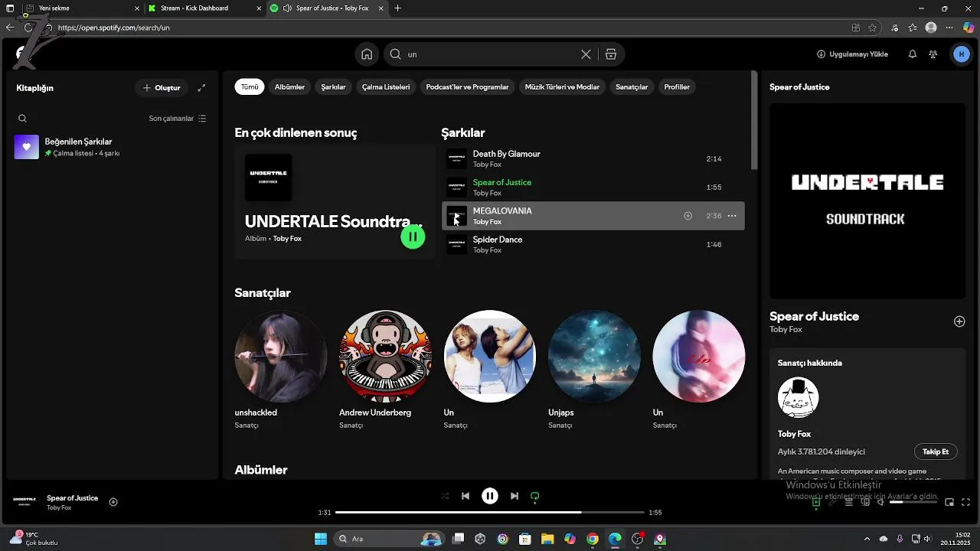The height and width of the screenshot is (551, 980).
Task: Seek on the song progress bar
Action: [490, 512]
